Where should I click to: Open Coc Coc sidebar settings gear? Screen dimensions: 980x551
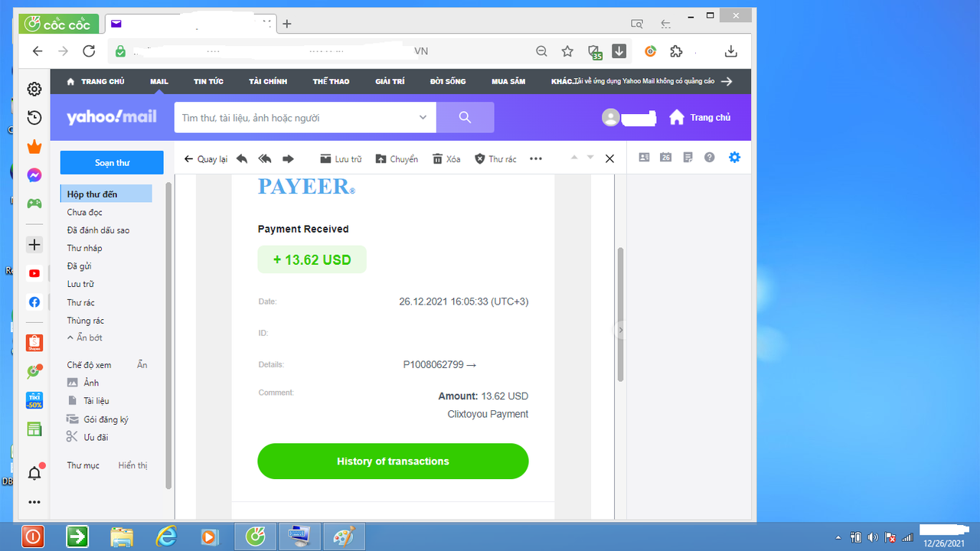coord(34,90)
